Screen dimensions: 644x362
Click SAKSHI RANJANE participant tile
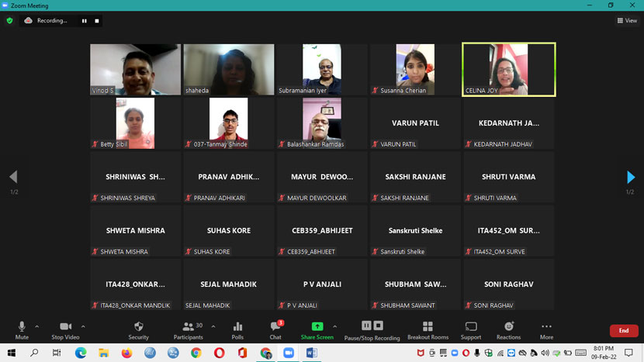(415, 177)
